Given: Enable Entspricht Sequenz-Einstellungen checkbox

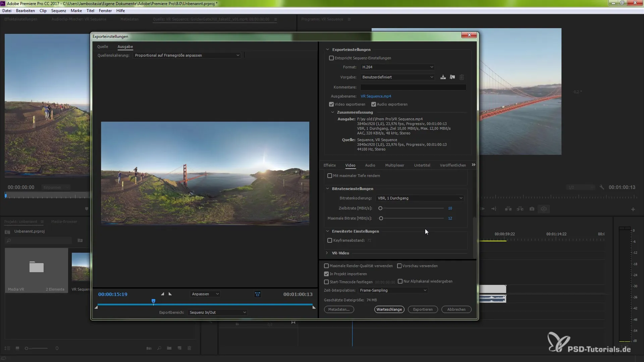Looking at the screenshot, I should click(331, 58).
